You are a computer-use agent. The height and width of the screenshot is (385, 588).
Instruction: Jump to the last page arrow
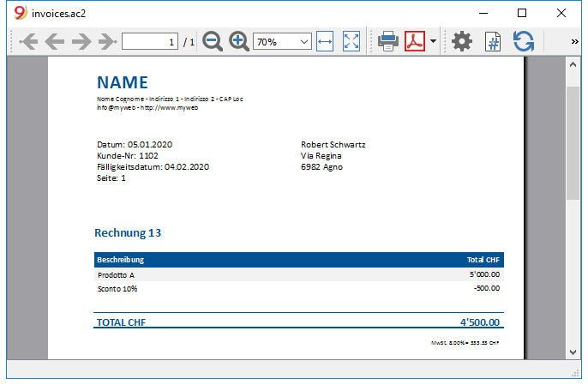tap(108, 41)
